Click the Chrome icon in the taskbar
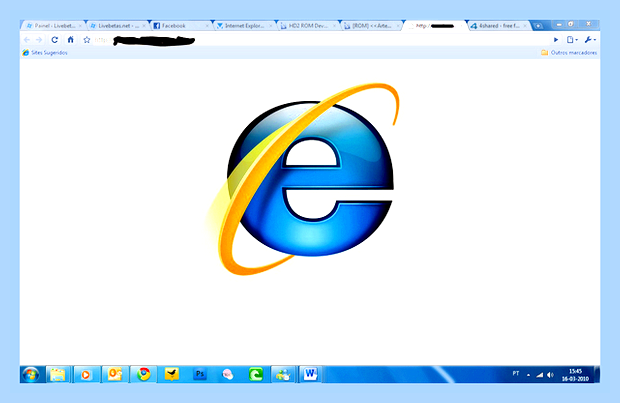 (144, 374)
